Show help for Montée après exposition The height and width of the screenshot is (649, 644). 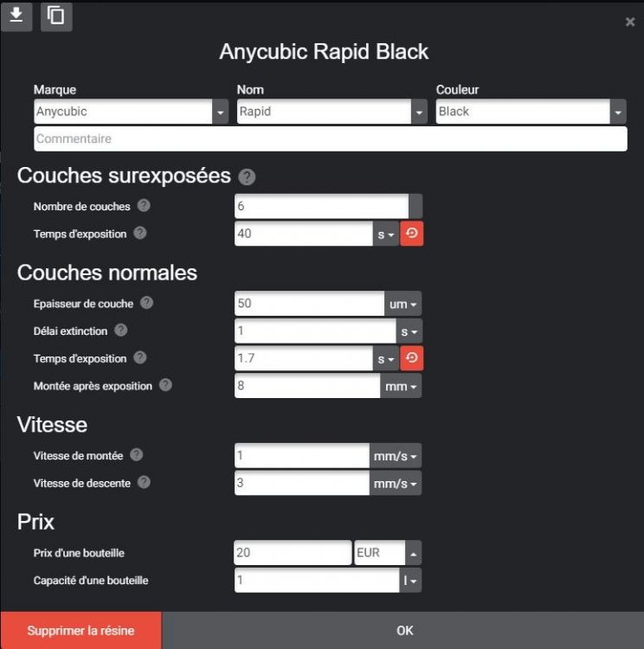tap(165, 385)
